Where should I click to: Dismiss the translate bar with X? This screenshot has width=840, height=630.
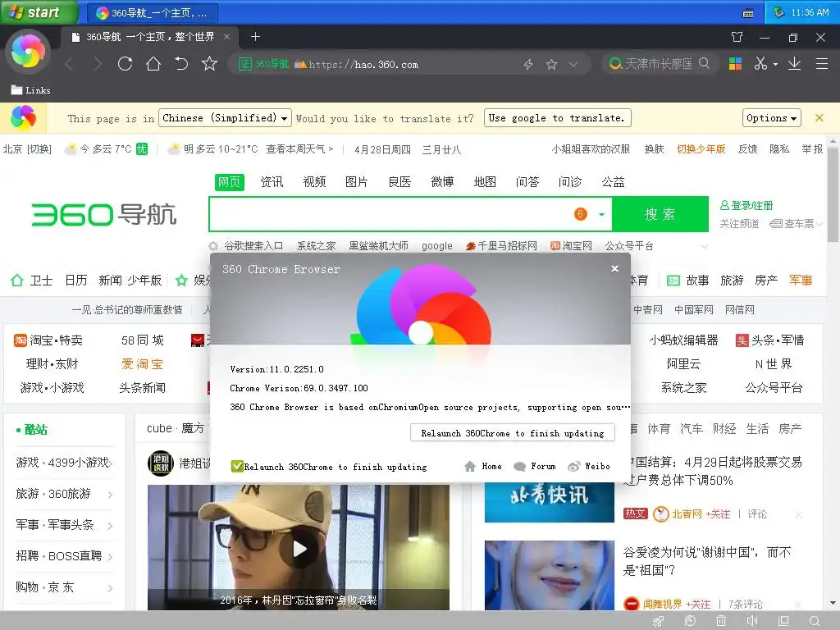(x=819, y=118)
